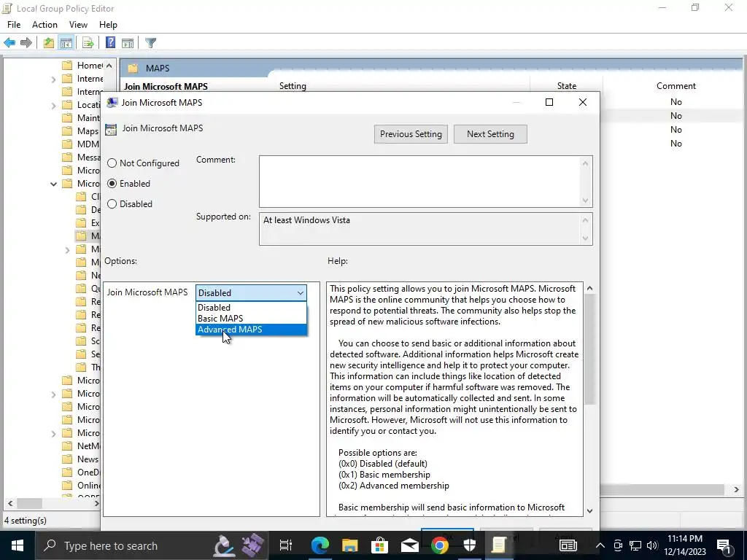Click the MAPS folder icon in header
747x560 pixels.
coord(133,69)
